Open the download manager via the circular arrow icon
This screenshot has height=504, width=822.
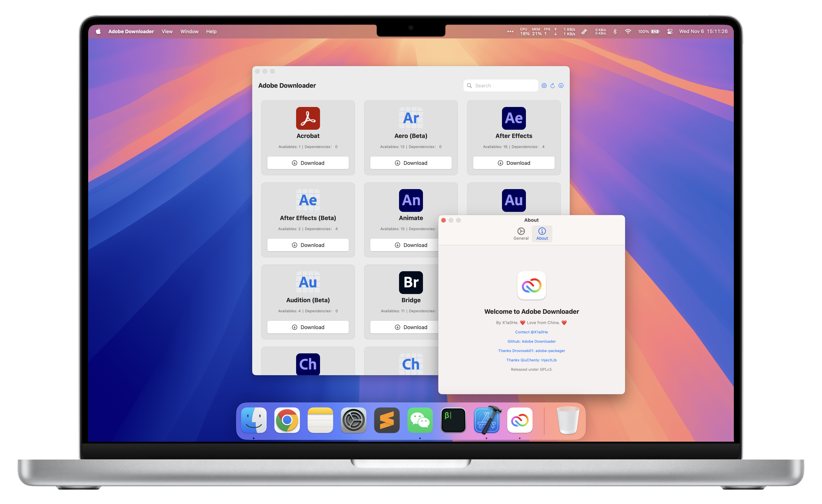coord(561,86)
